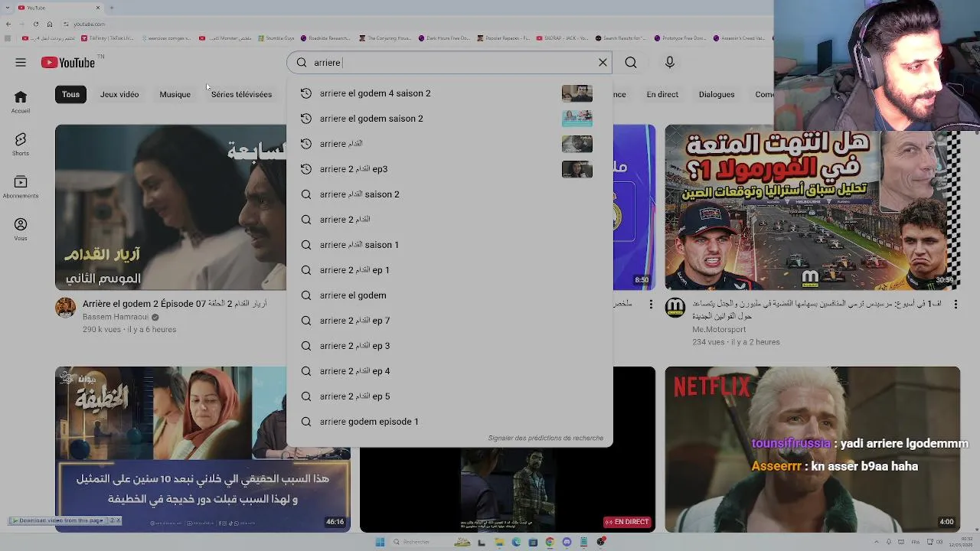The height and width of the screenshot is (551, 980).
Task: Click the Bassem Hamraoui channel avatar
Action: [x=66, y=308]
